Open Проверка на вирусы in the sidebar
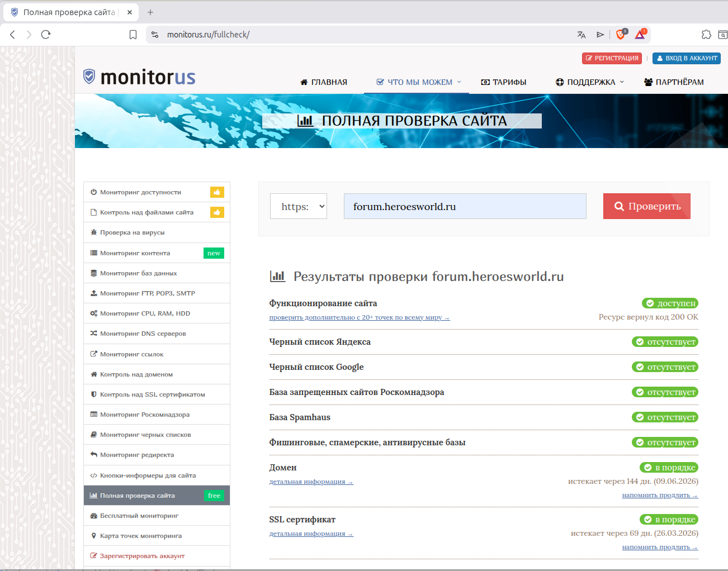Viewport: 728px width, 571px height. click(x=157, y=232)
